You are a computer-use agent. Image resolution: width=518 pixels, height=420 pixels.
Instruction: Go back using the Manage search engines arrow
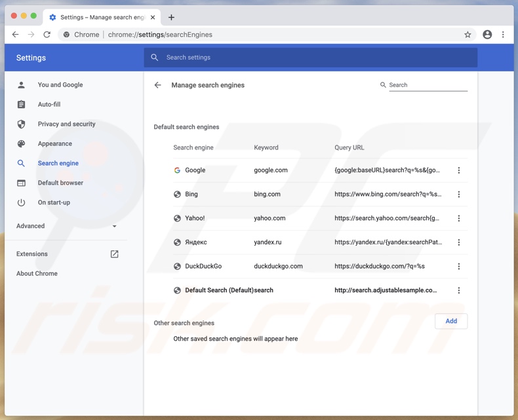[157, 85]
